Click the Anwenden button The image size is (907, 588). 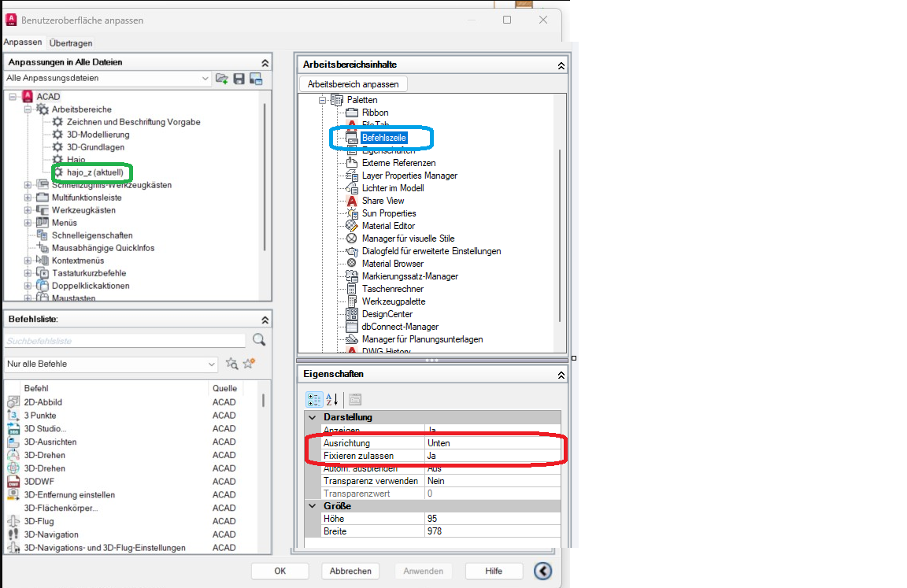pos(424,571)
